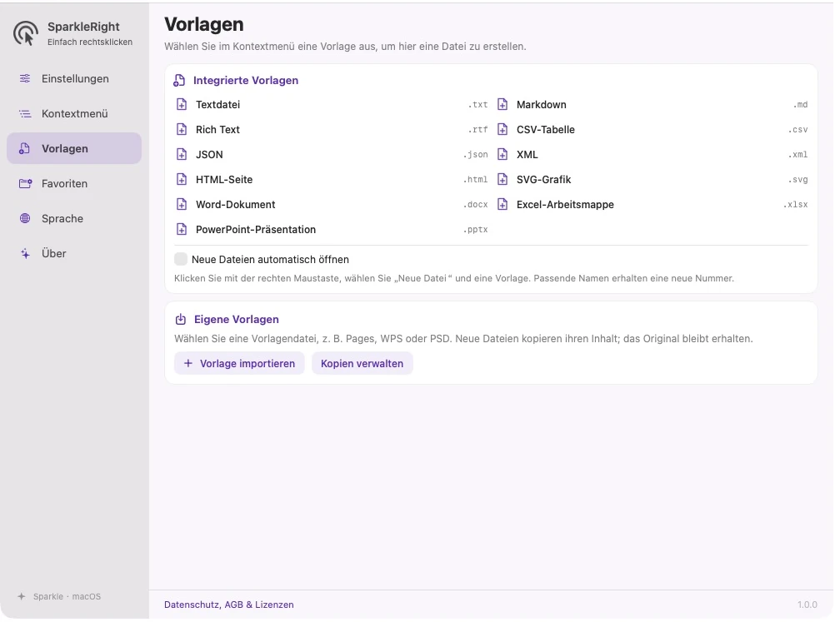The width and height of the screenshot is (840, 622).
Task: Click the Kontextmenü list icon
Action: click(25, 113)
